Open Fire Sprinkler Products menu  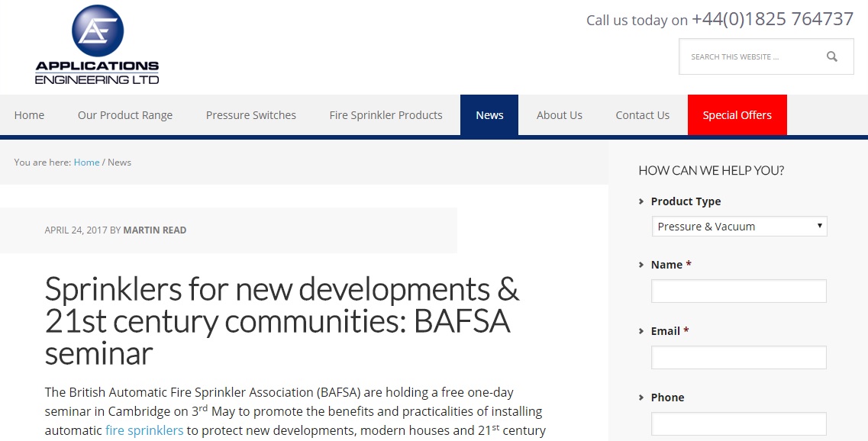[x=386, y=115]
